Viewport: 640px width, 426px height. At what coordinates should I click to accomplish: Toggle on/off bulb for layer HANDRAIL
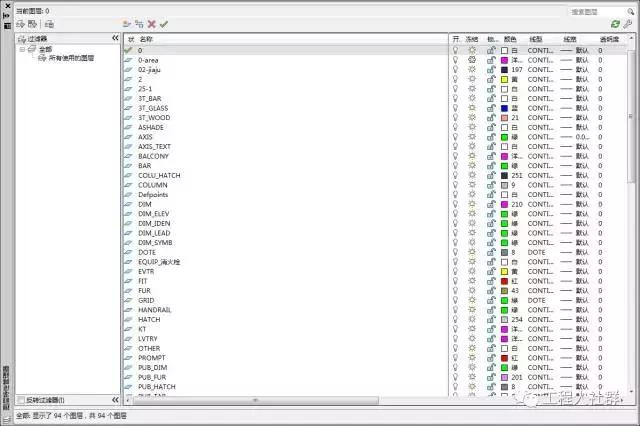point(456,310)
